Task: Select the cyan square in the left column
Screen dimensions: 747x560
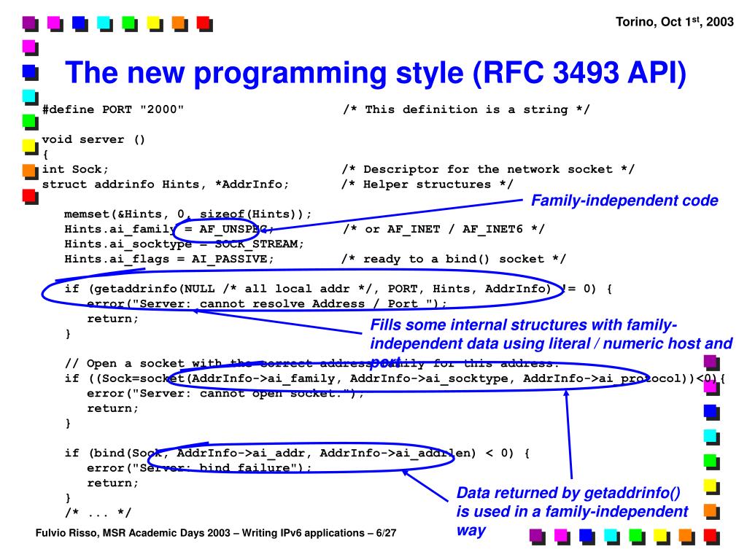Action: click(29, 96)
